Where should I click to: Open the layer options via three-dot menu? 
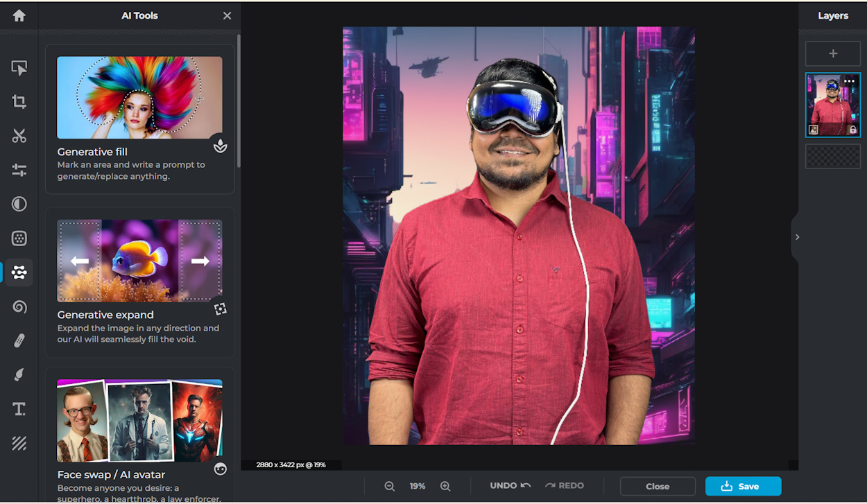[849, 81]
